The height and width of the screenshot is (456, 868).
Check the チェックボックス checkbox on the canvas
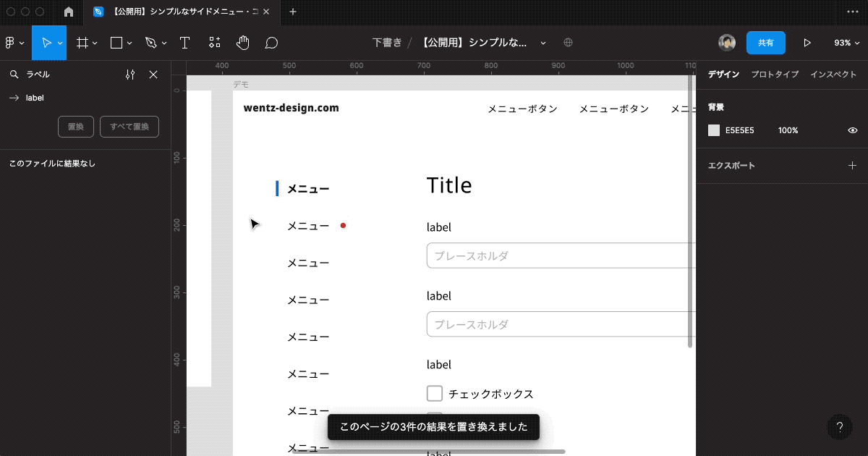(x=434, y=393)
